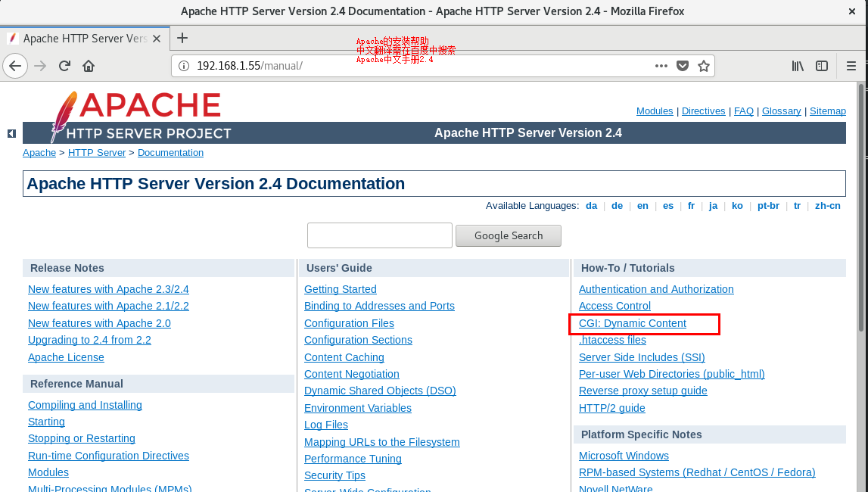868x492 pixels.
Task: Select the Apache HTTP Server browser tab
Action: click(x=85, y=38)
